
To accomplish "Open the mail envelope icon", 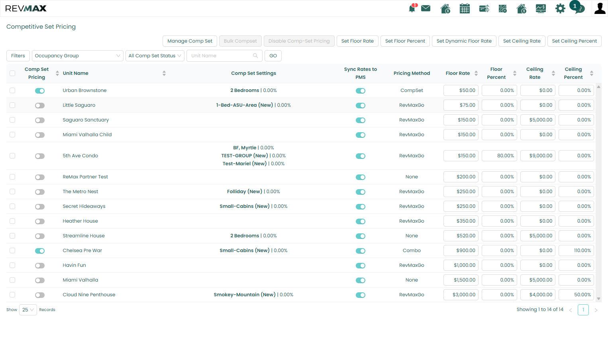I will tap(426, 8).
